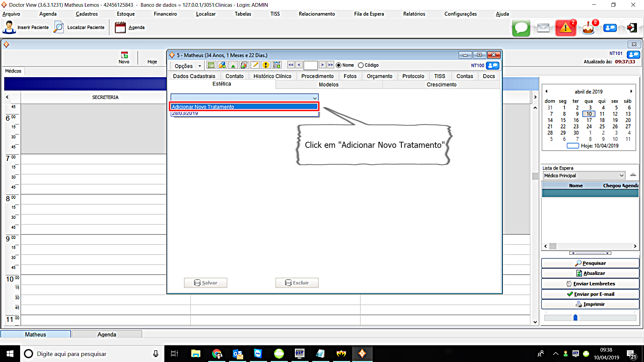Image resolution: width=644 pixels, height=362 pixels.
Task: Open the Financeiro menu
Action: (165, 14)
